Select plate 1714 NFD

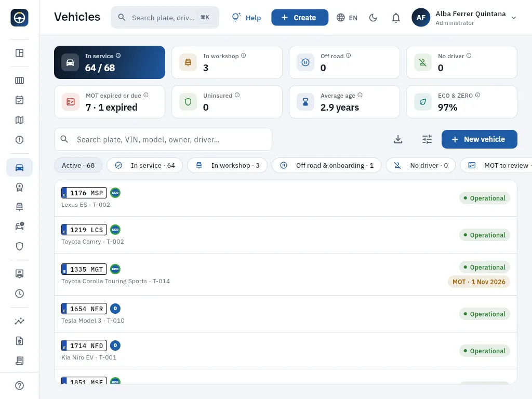pyautogui.click(x=84, y=345)
